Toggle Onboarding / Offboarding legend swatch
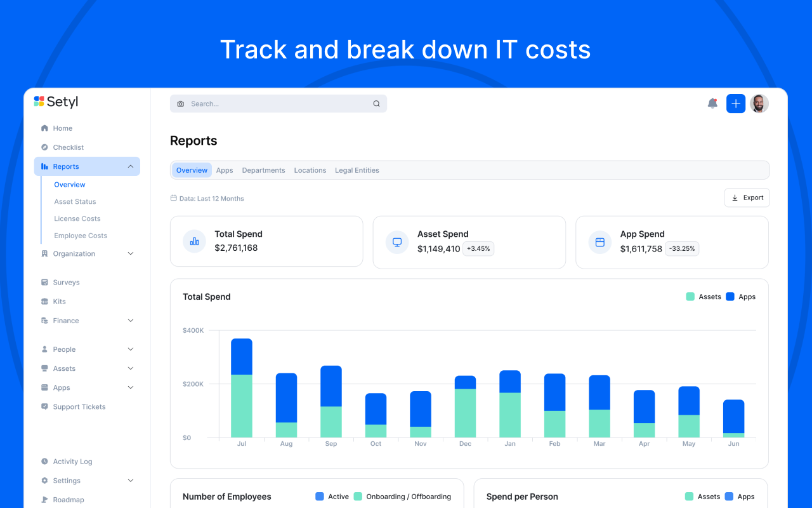Image resolution: width=812 pixels, height=508 pixels. click(x=358, y=497)
